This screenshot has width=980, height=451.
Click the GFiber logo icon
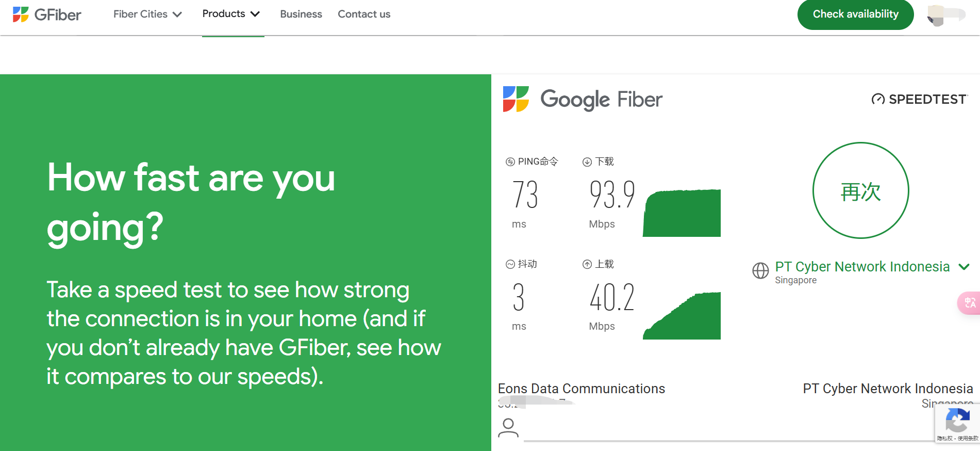pyautogui.click(x=21, y=14)
